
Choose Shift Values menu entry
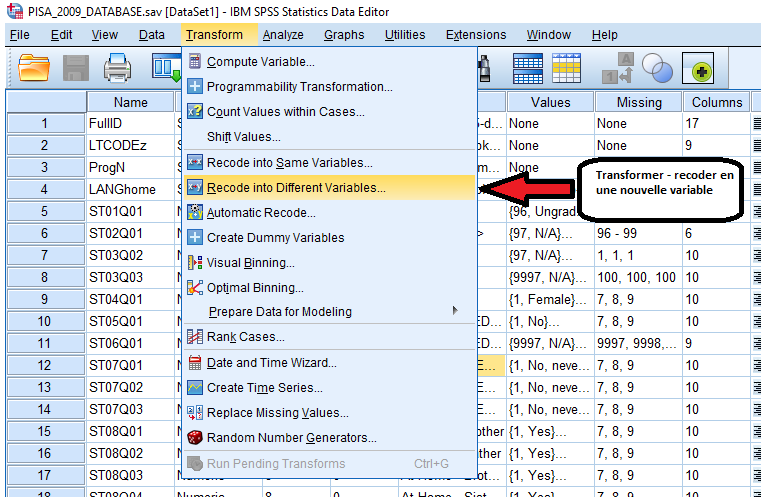coord(330,137)
